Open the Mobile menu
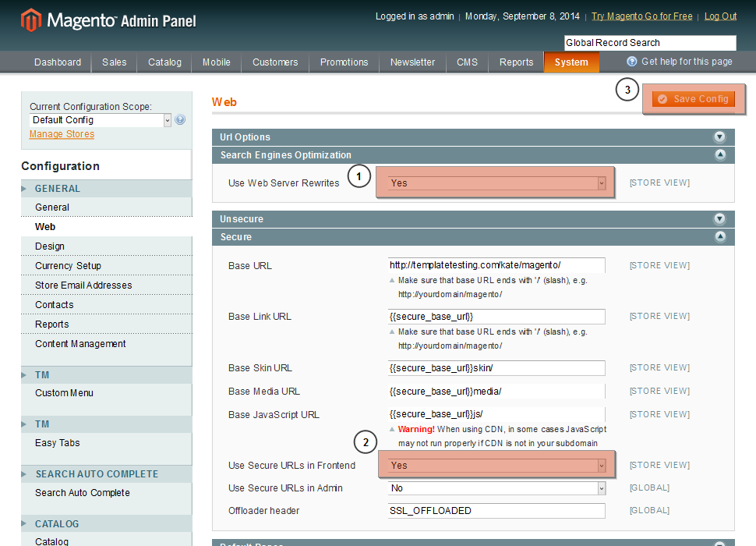 217,62
